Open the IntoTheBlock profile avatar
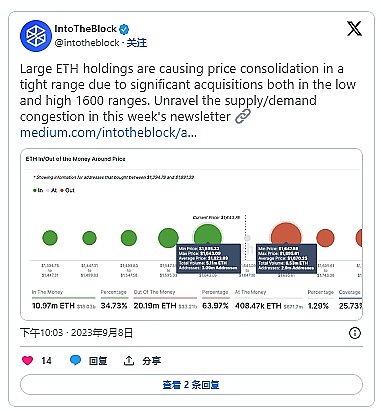Viewport: 381px width, 411px height. click(x=36, y=36)
